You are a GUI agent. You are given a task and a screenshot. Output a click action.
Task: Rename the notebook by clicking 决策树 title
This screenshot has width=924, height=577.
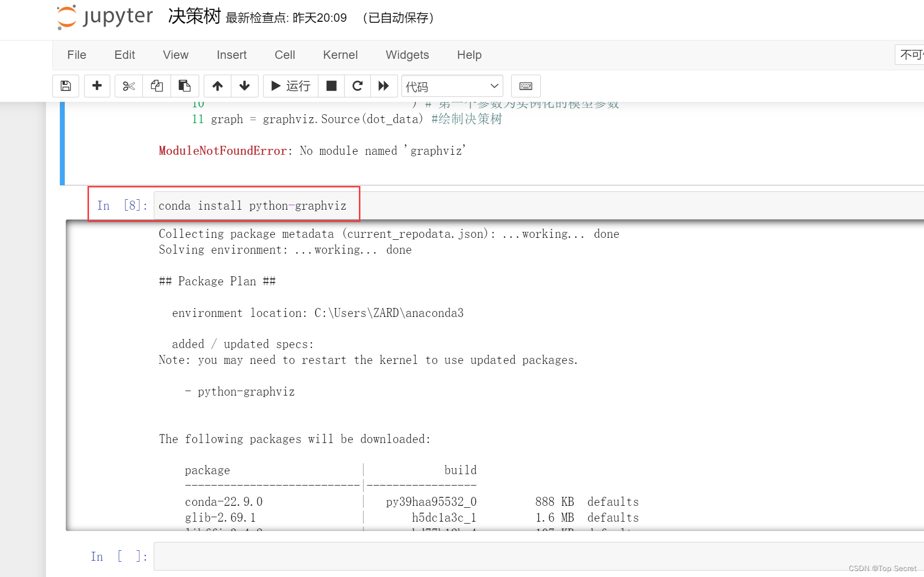194,16
